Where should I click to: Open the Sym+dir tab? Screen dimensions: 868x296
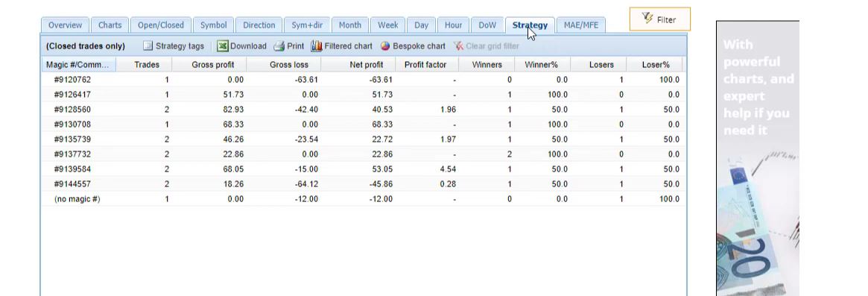tap(307, 25)
